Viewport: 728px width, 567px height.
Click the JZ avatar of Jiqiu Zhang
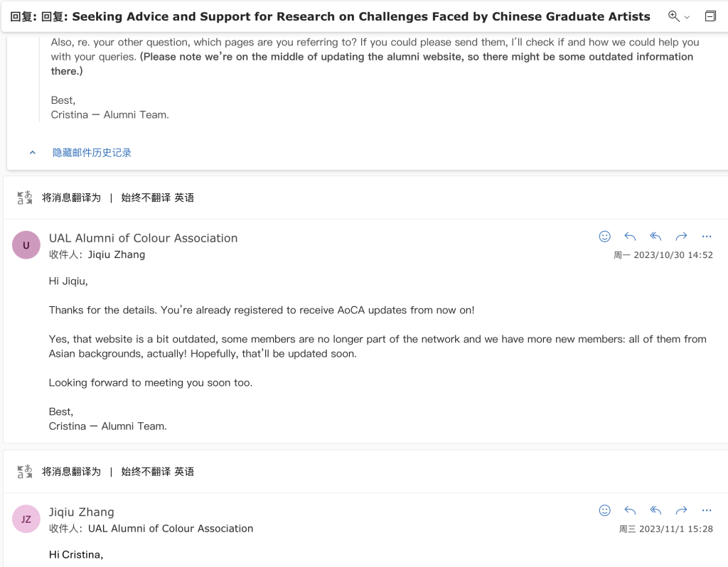[x=26, y=519]
